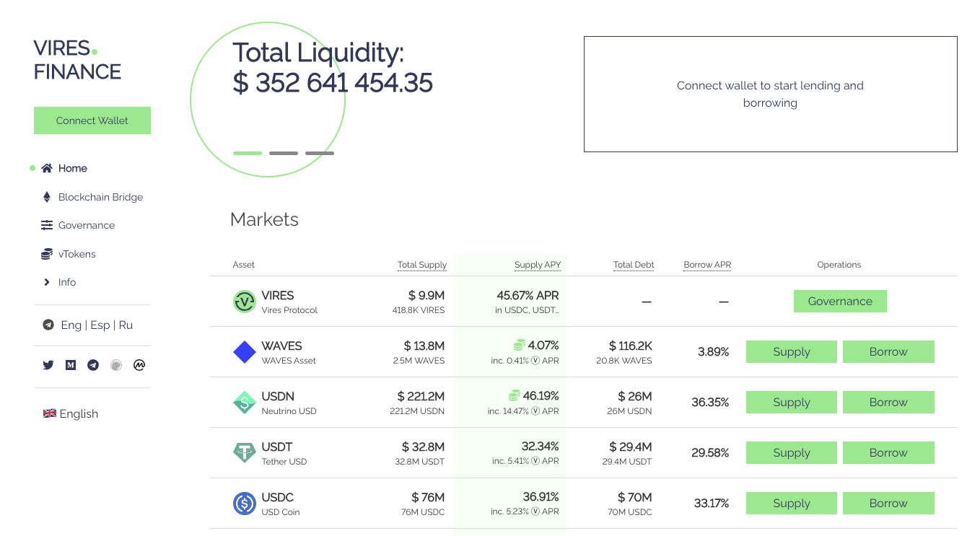Click the Connect Wallet button
Viewport: 980px width, 536px height.
point(92,120)
